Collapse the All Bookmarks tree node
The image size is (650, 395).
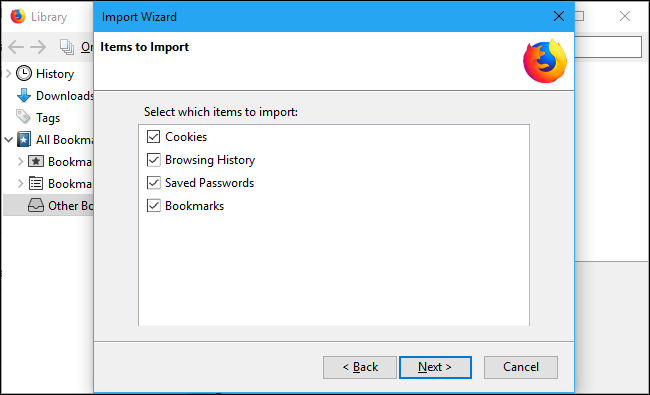(8, 140)
